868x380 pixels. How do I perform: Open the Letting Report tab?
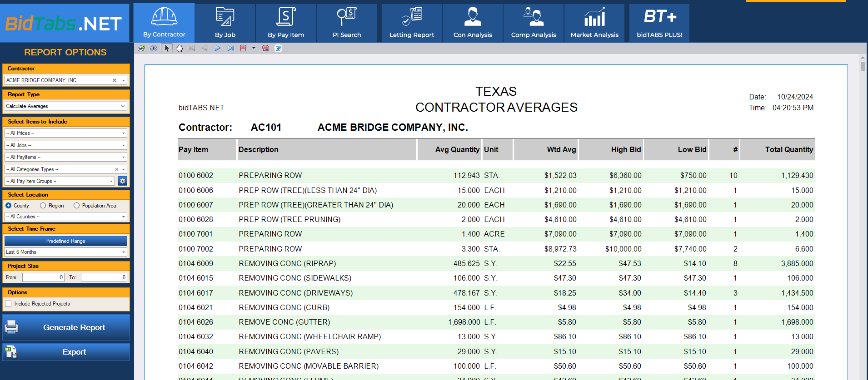(x=412, y=23)
